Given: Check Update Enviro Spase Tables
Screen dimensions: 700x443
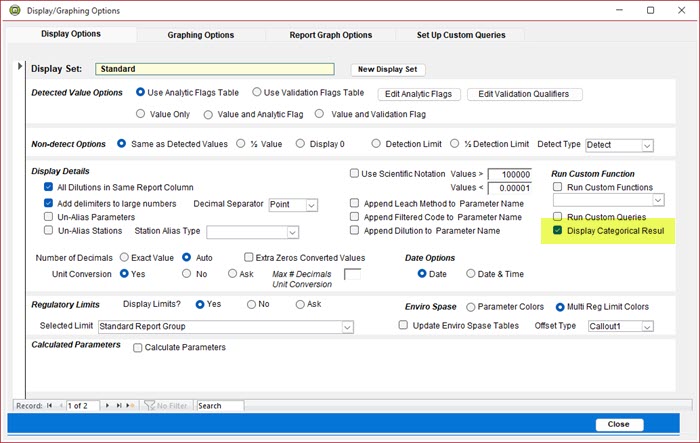Looking at the screenshot, I should click(x=403, y=325).
